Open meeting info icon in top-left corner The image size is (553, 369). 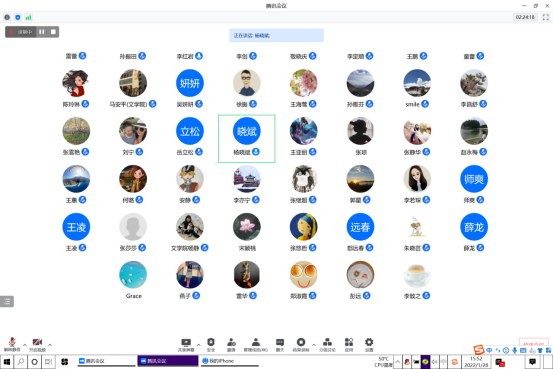tap(7, 17)
